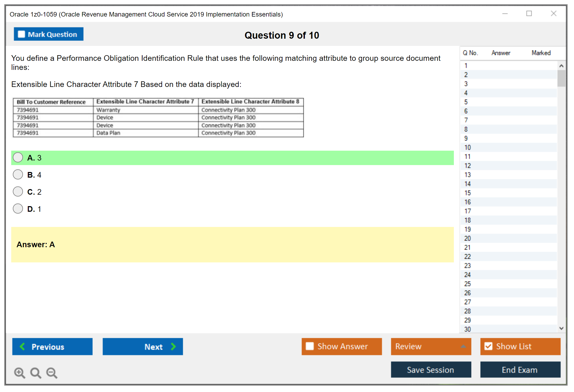Click the checkbox icon on Mark Question button

click(x=21, y=34)
